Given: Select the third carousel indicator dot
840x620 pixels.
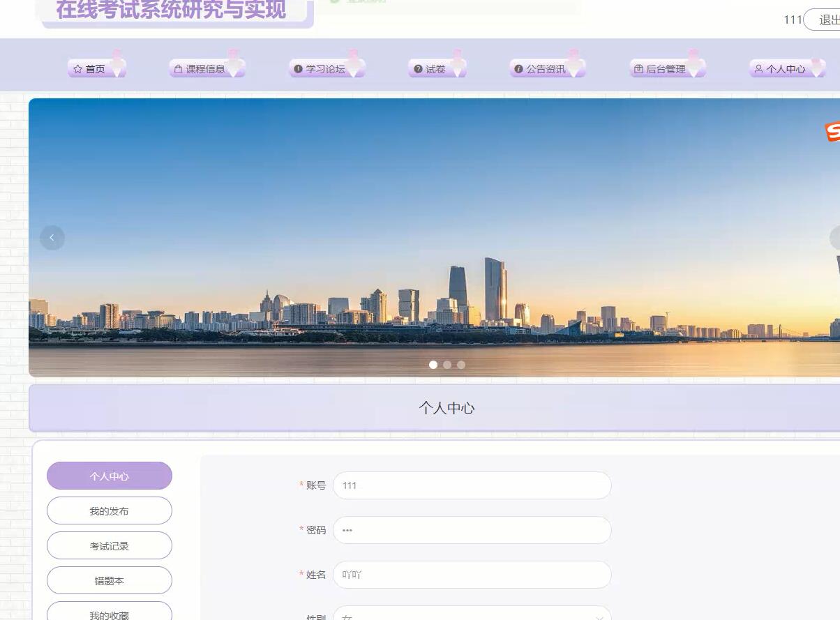Looking at the screenshot, I should pyautogui.click(x=461, y=364).
